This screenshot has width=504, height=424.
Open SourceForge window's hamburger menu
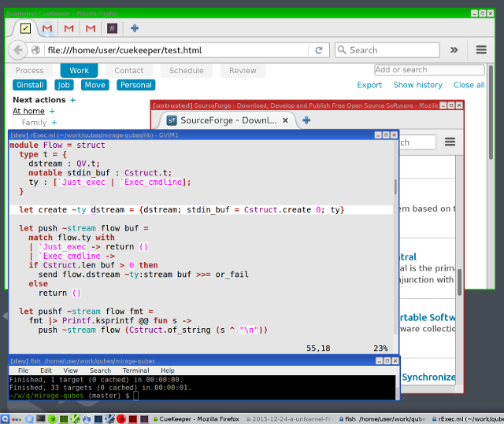click(450, 142)
